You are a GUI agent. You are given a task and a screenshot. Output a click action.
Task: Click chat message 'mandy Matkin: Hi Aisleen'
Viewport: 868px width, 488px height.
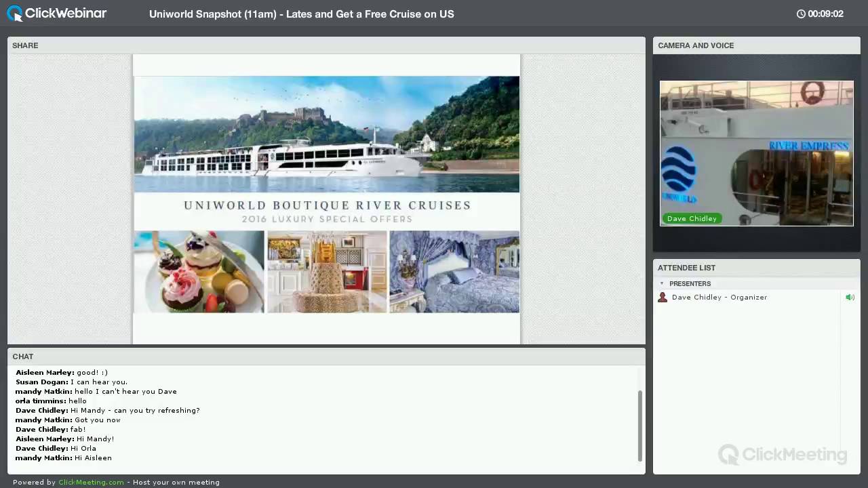[64, 458]
